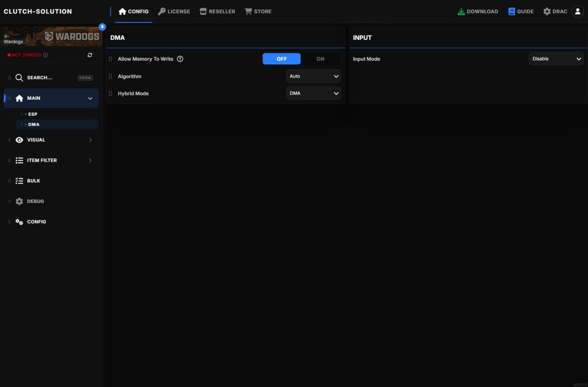Open the DEBUG section in sidebar
The image size is (588, 387).
point(51,202)
